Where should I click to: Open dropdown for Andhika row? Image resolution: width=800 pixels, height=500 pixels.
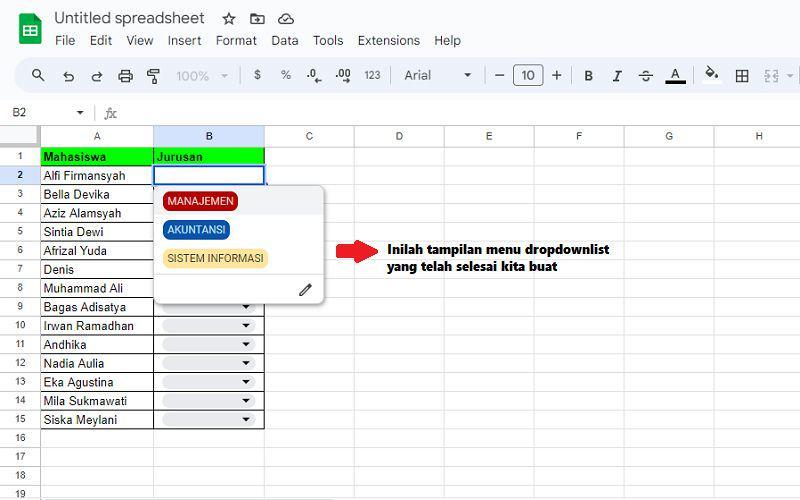coord(246,344)
